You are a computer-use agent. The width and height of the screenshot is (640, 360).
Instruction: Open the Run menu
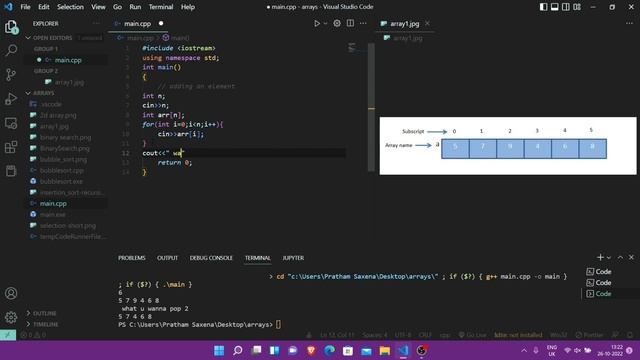135,7
